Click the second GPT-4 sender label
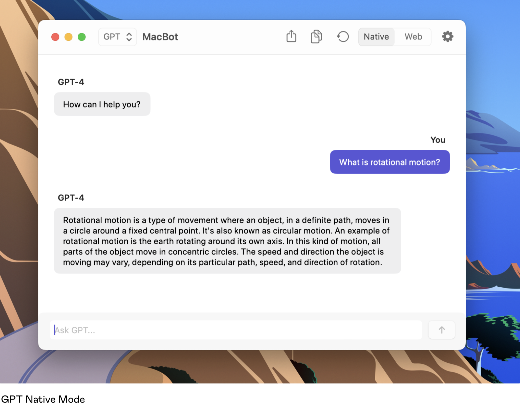Image resolution: width=520 pixels, height=420 pixels. coord(71,198)
